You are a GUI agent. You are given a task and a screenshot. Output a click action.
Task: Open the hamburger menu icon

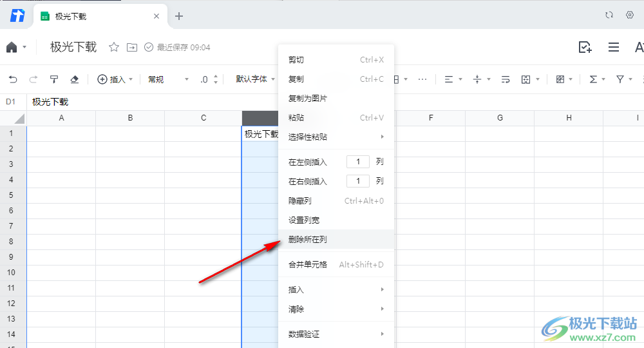[x=614, y=47]
